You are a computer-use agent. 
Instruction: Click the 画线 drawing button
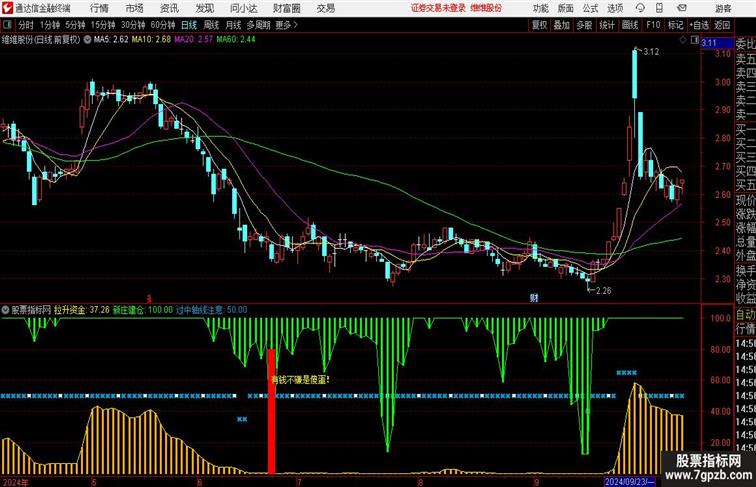pos(630,25)
